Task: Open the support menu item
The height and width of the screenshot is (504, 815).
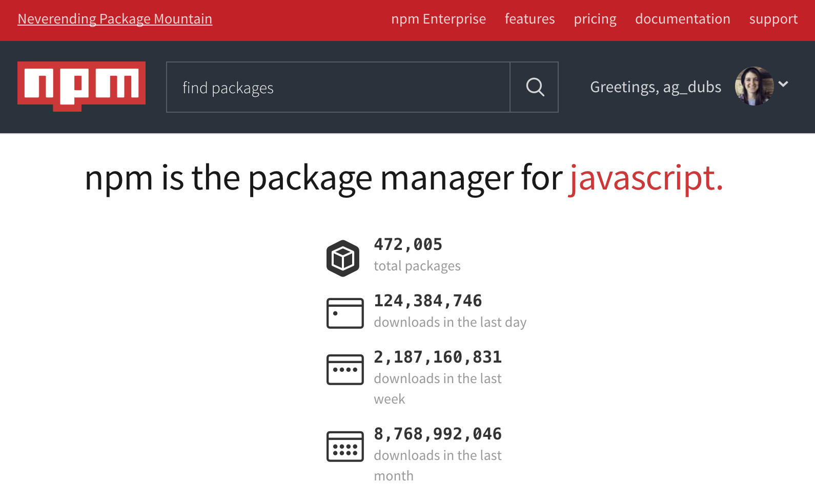Action: [773, 19]
